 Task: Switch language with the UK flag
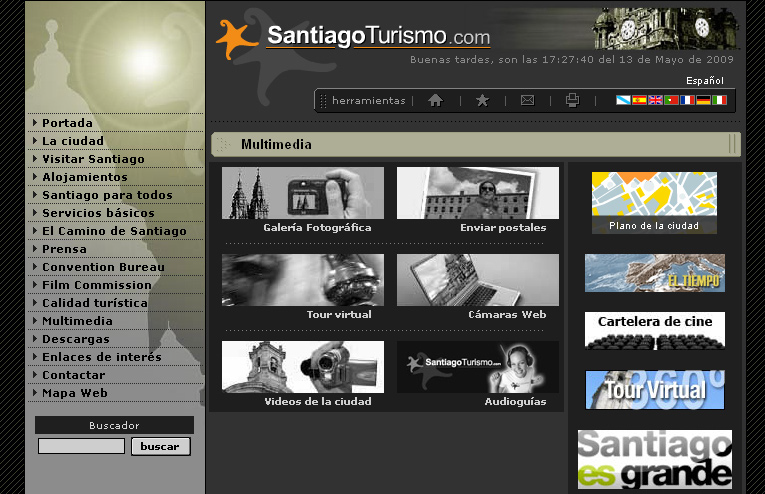pos(655,100)
